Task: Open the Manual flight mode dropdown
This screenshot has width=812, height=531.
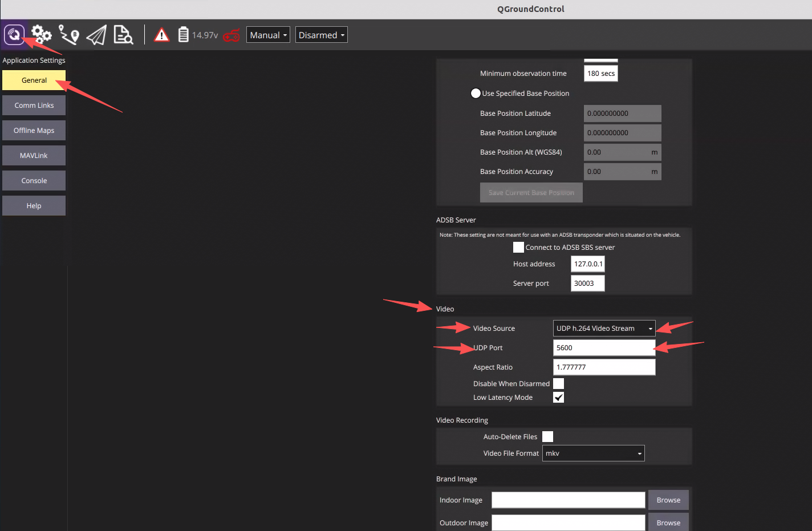Action: [268, 35]
